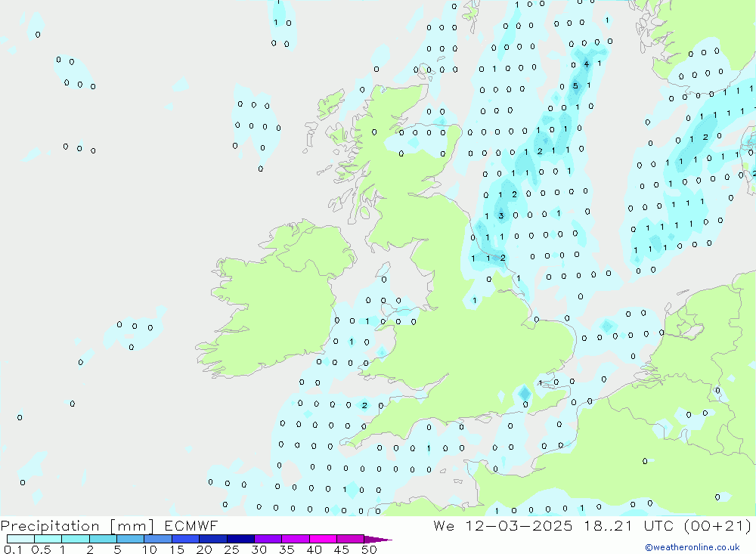The image size is (756, 554).
Task: Click the legend arrow tip above 50 mm
Action: click(378, 540)
